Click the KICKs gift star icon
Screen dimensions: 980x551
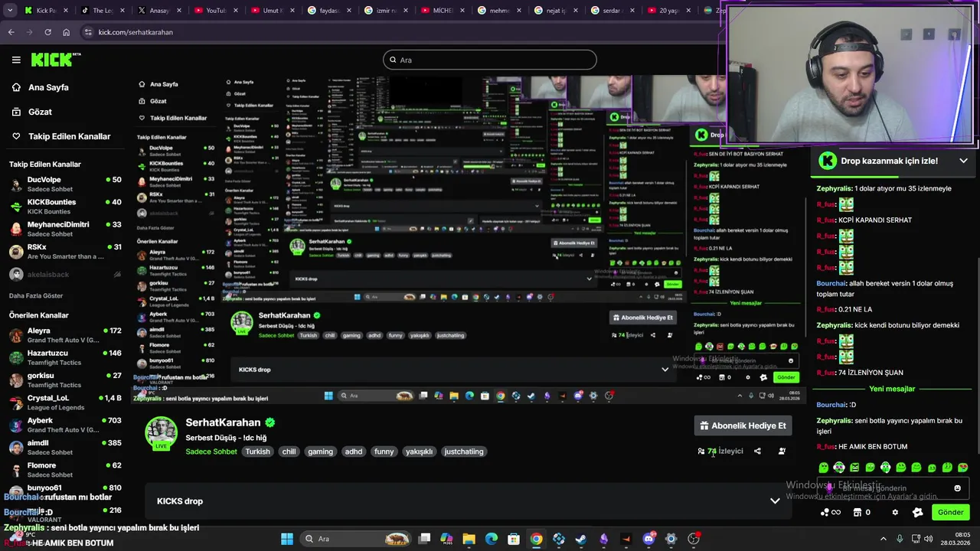coord(918,513)
